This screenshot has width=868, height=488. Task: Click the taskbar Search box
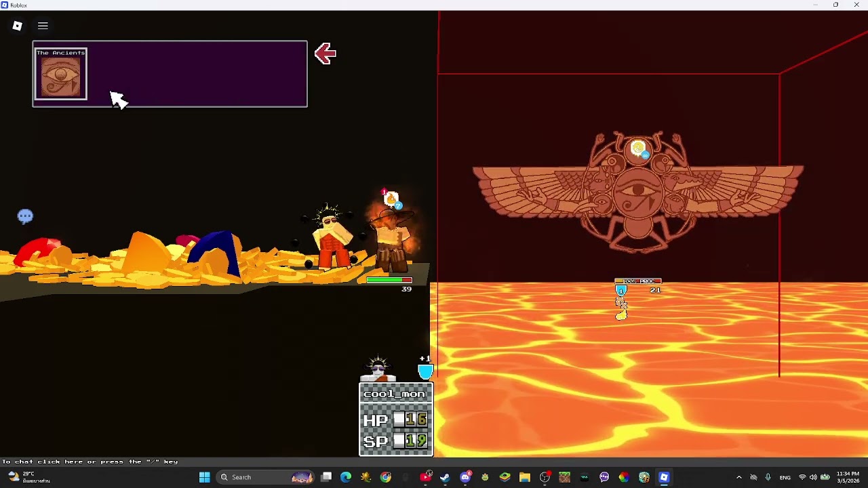coord(265,477)
